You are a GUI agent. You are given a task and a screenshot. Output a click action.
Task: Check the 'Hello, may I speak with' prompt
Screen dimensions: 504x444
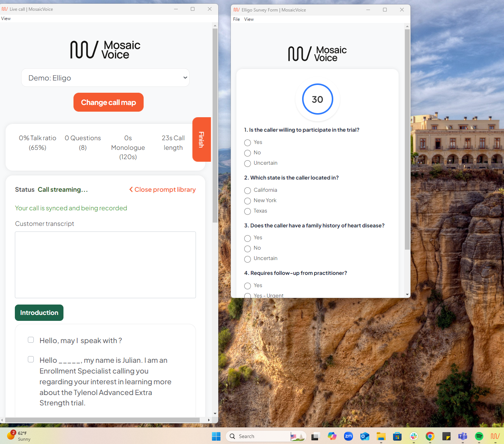(31, 340)
